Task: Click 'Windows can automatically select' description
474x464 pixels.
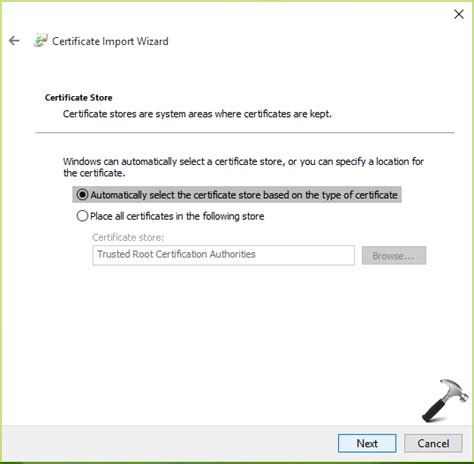Action: click(243, 167)
